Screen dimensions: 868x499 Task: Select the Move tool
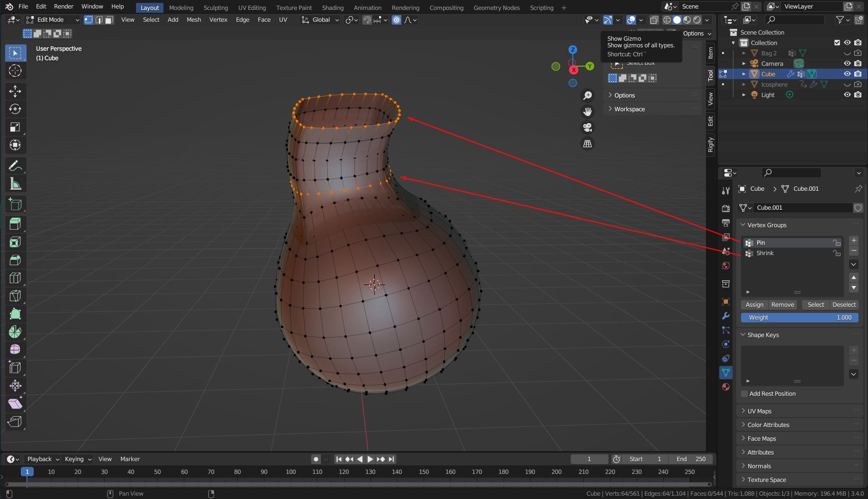pos(15,91)
